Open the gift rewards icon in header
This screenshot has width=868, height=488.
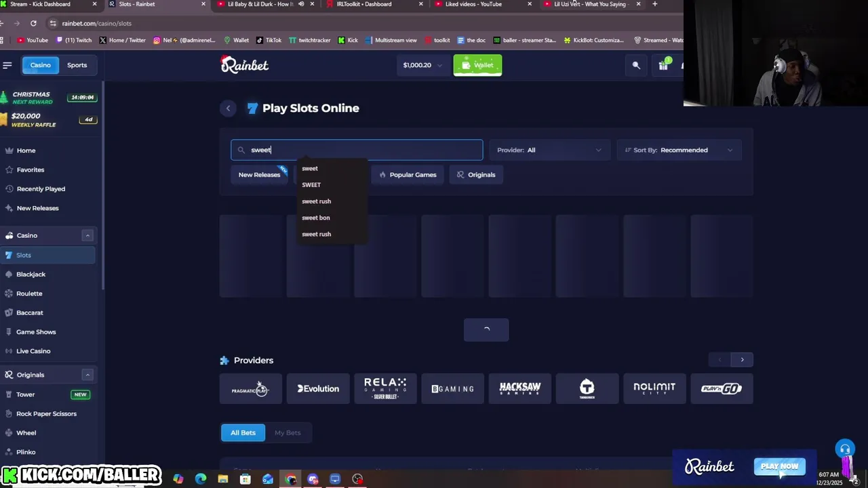tap(663, 65)
